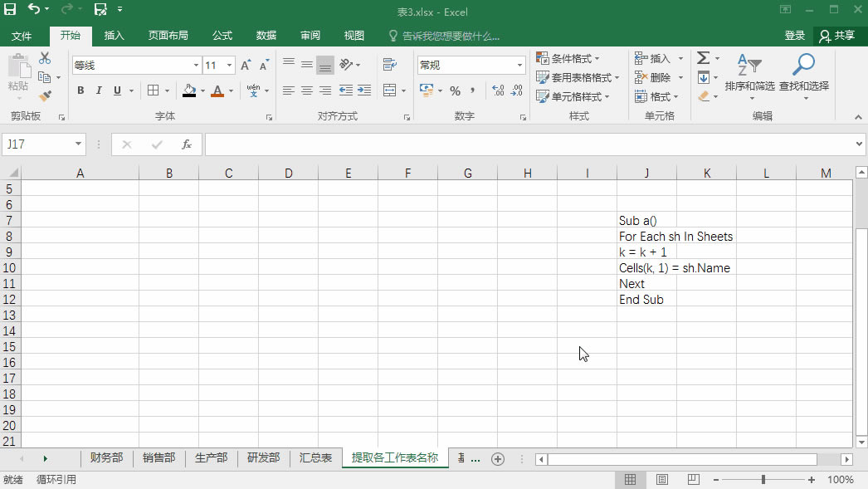This screenshot has height=489, width=868.
Task: Toggle Italic formatting
Action: pyautogui.click(x=99, y=90)
